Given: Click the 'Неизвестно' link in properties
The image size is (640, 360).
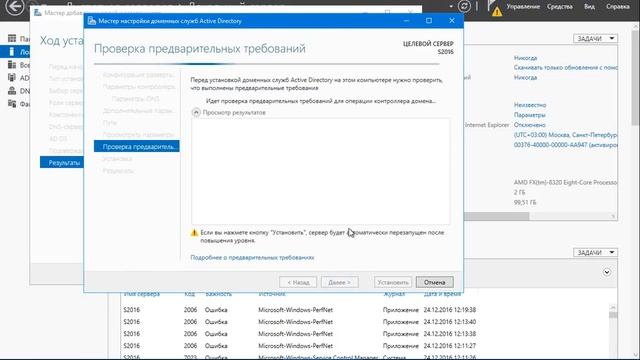Looking at the screenshot, I should click(530, 105).
